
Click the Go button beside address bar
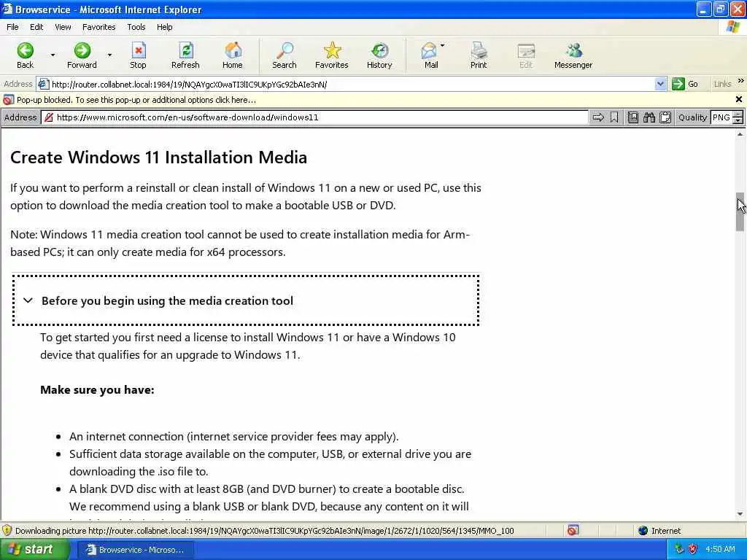(x=685, y=85)
